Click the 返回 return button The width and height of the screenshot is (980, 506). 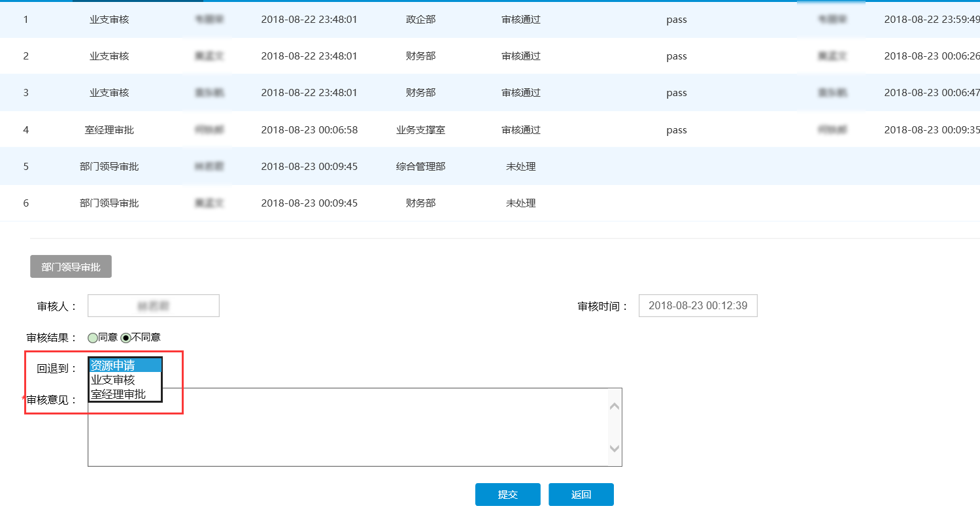(581, 494)
